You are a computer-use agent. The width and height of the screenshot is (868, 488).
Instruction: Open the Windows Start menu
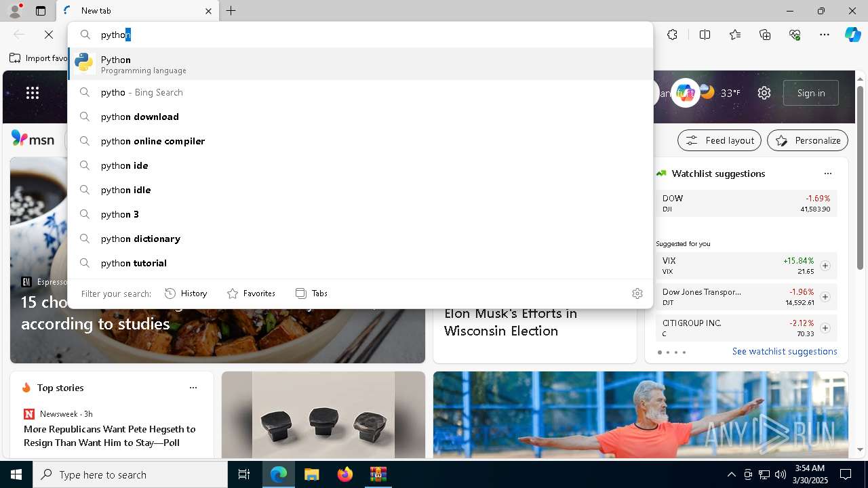(x=16, y=474)
